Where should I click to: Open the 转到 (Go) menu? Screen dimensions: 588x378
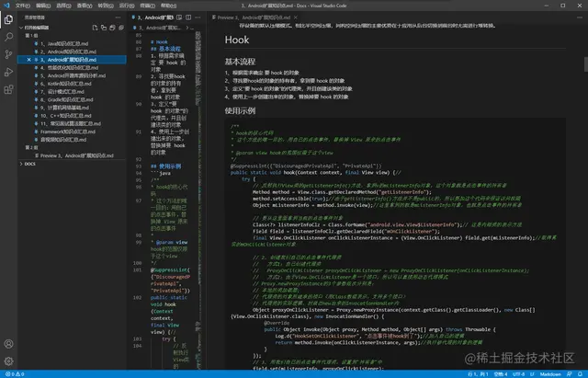(x=106, y=6)
